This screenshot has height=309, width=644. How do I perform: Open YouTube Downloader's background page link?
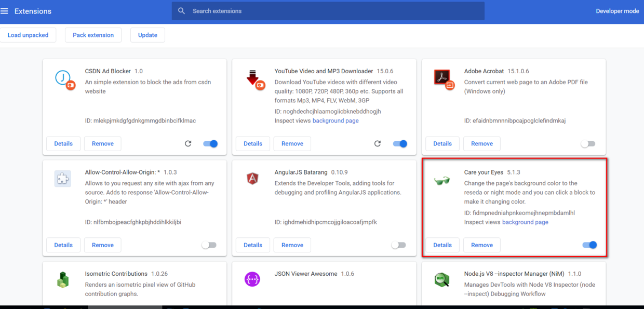(336, 120)
